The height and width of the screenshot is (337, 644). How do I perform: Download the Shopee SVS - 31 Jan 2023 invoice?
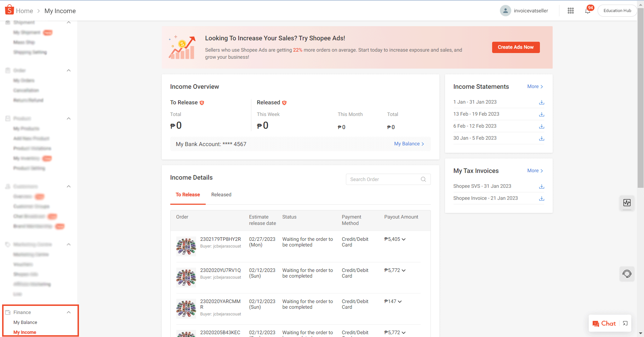pos(541,186)
